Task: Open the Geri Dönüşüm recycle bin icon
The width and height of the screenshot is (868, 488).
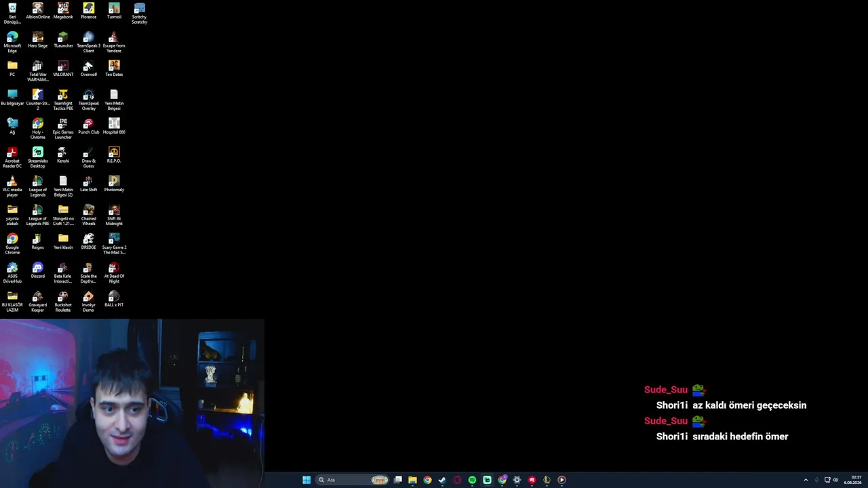Action: coord(12,13)
